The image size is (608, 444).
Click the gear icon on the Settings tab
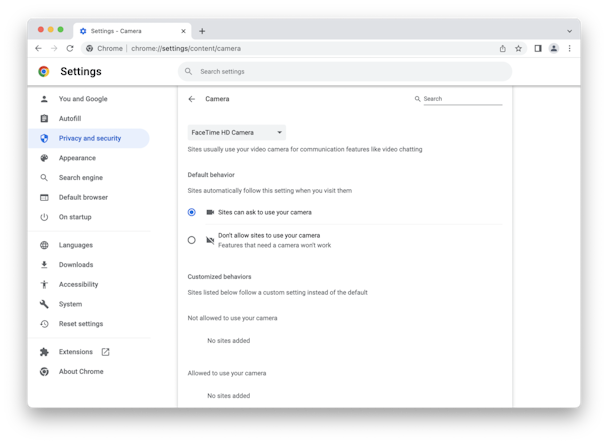click(x=83, y=31)
